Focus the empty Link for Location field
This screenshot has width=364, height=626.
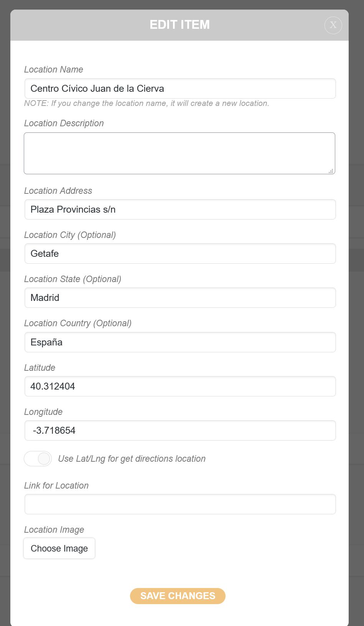pyautogui.click(x=180, y=504)
